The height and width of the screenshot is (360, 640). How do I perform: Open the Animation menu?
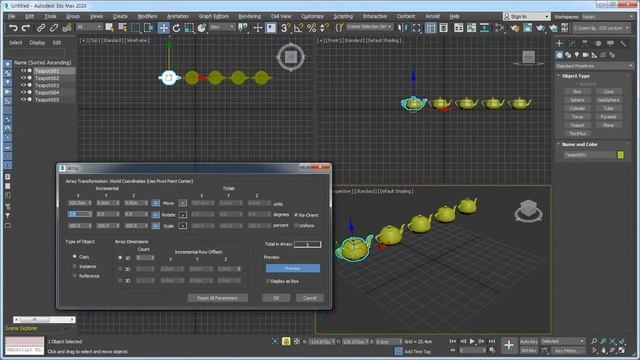click(x=178, y=16)
